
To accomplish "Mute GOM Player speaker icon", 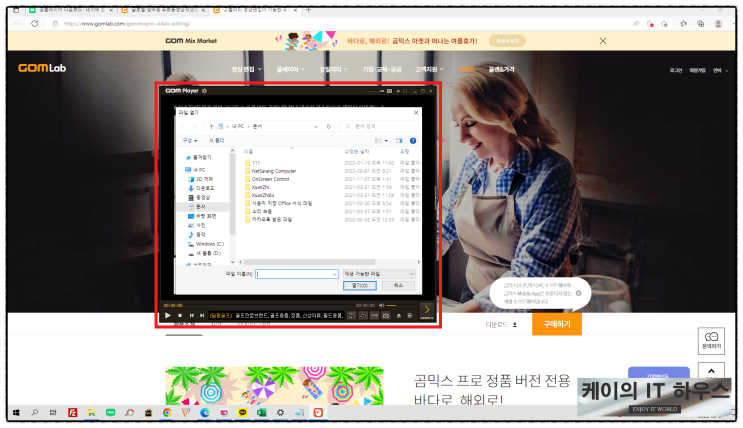I will point(381,305).
